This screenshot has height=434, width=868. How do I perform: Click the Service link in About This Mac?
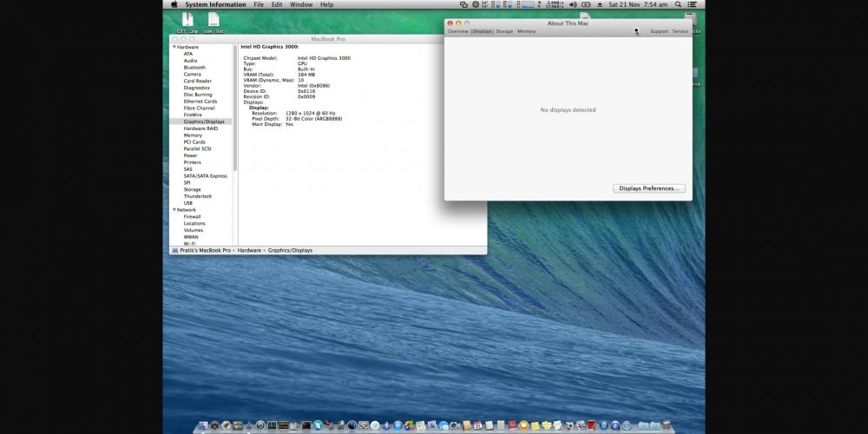(681, 31)
